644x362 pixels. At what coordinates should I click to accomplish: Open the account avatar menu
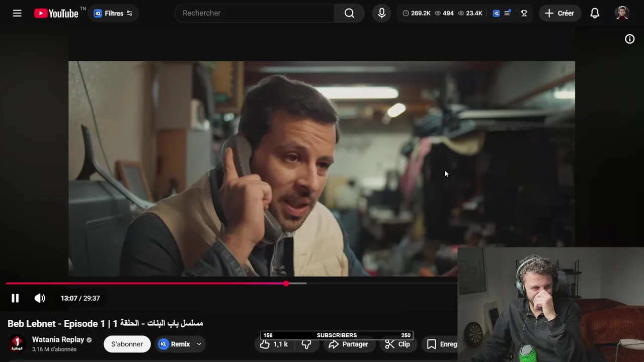pyautogui.click(x=622, y=13)
